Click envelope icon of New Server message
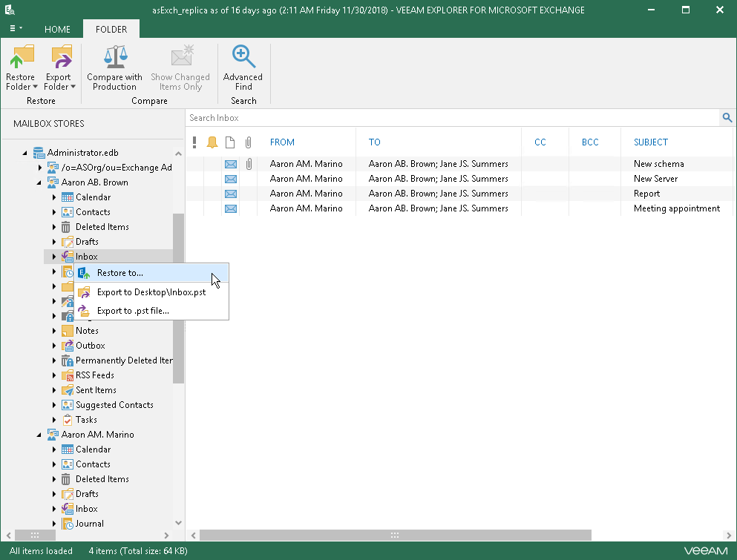 [x=230, y=179]
